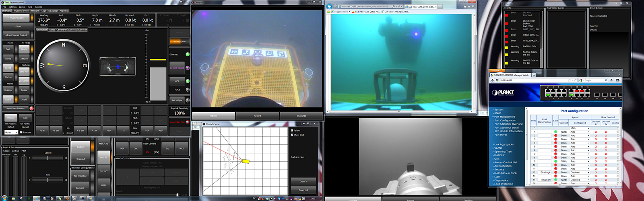
Task: Toggle the Ref. Adjust indicator
Action: (x=188, y=100)
